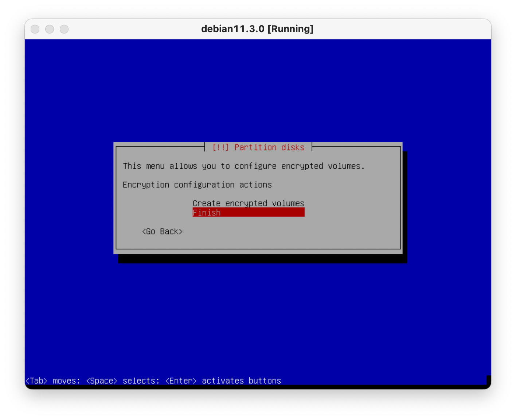Click the Encryption configuration actions label
Screen dimensions: 516x420
(197, 185)
